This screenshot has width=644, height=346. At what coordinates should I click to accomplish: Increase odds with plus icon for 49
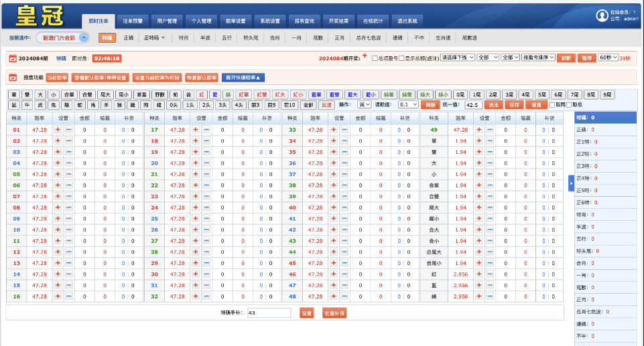tap(479, 130)
